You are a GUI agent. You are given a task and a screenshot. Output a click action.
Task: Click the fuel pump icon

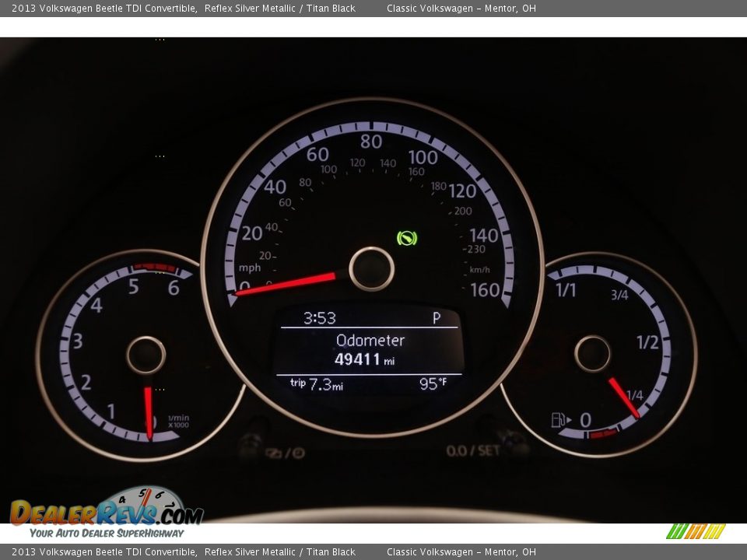(x=560, y=420)
